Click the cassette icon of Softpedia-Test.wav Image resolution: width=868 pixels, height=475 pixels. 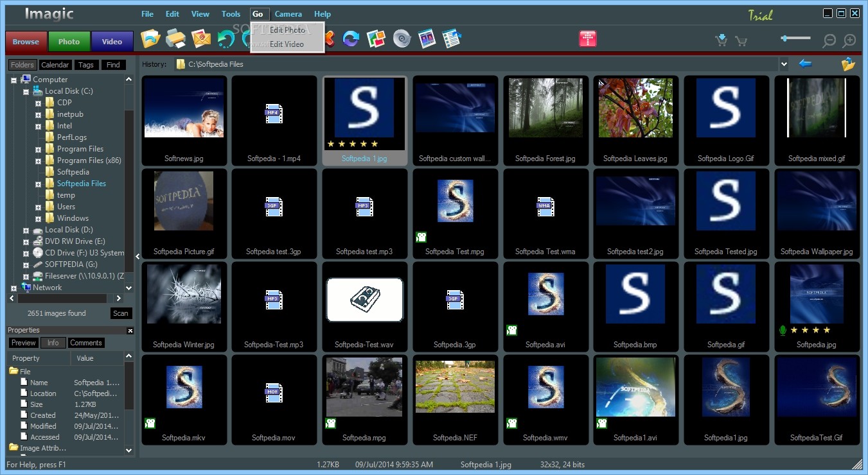[364, 299]
